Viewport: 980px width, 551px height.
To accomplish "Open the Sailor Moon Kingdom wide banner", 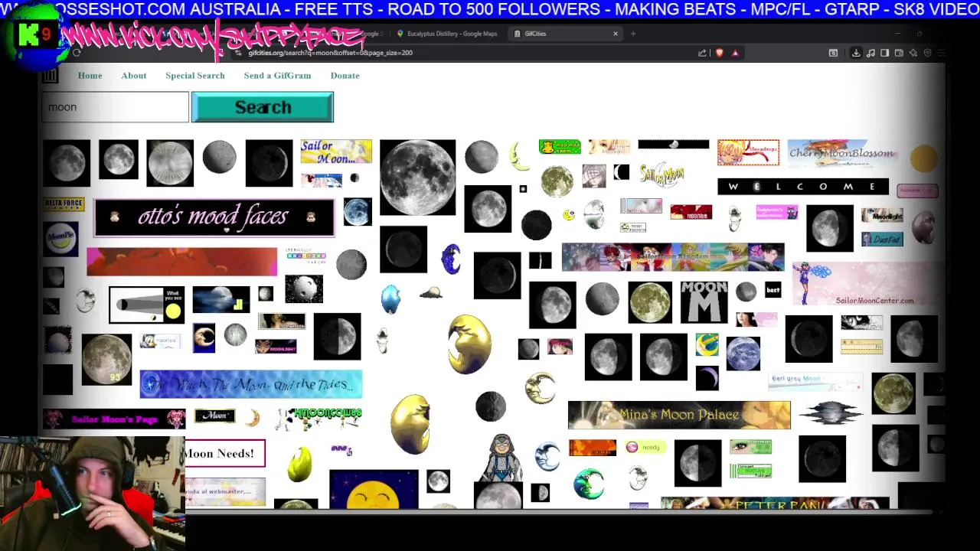I will (x=673, y=257).
